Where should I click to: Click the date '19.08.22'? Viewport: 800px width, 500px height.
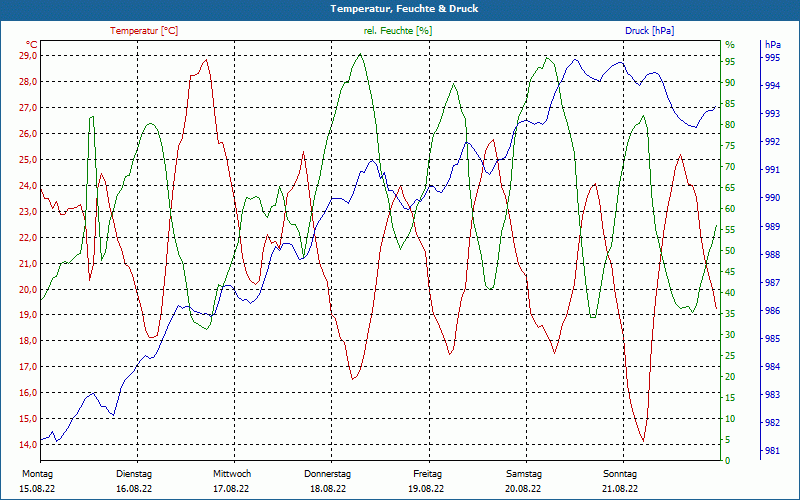tap(426, 489)
